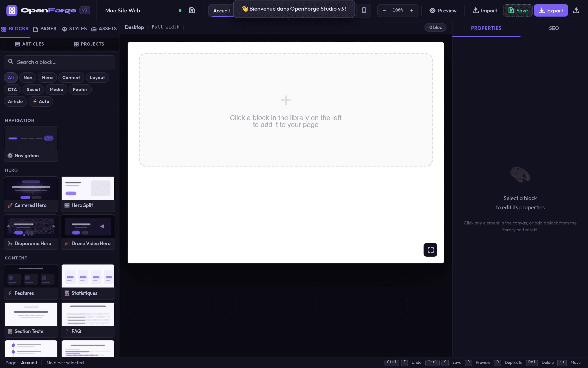Add the Drone Video Hero block
Viewport: 588px width, 368px height.
[88, 232]
